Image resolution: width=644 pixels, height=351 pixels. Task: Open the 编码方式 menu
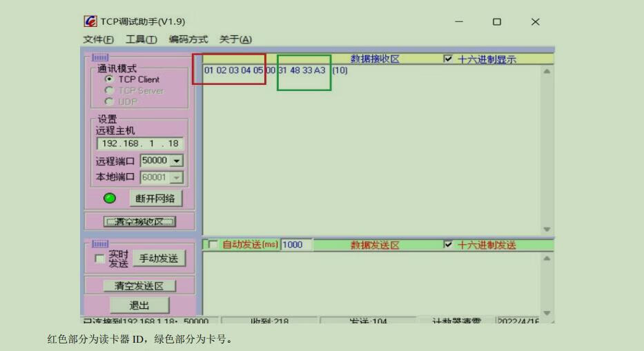(188, 39)
